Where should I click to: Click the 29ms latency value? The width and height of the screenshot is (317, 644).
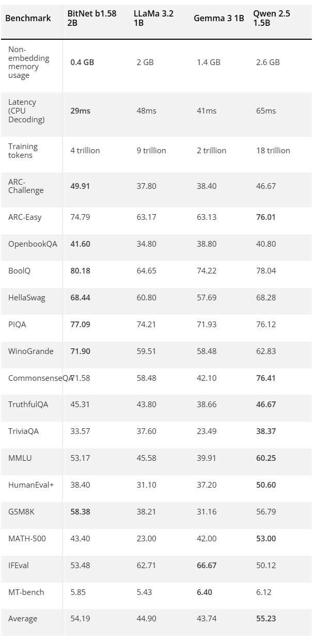click(80, 111)
